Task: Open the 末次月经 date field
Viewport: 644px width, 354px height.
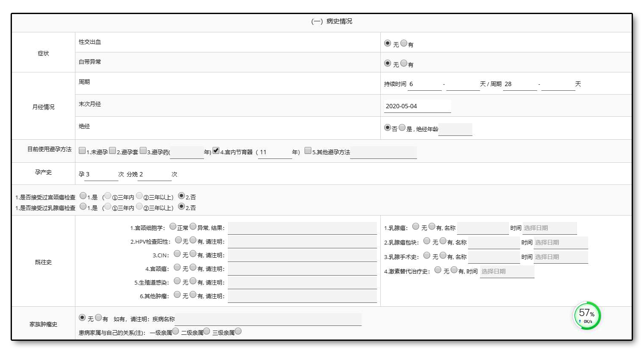Action: (417, 106)
